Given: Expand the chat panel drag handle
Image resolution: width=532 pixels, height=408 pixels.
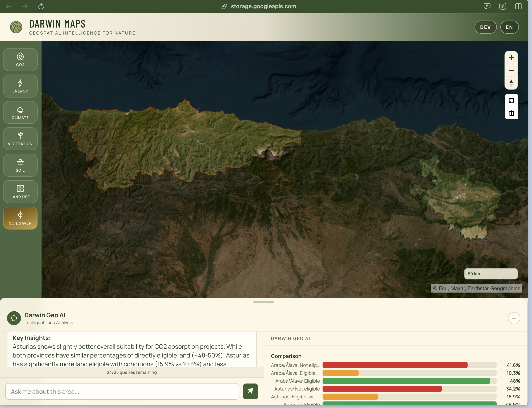Looking at the screenshot, I should 263,302.
